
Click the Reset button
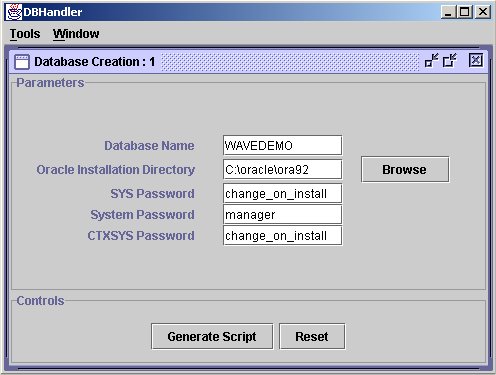(x=312, y=336)
